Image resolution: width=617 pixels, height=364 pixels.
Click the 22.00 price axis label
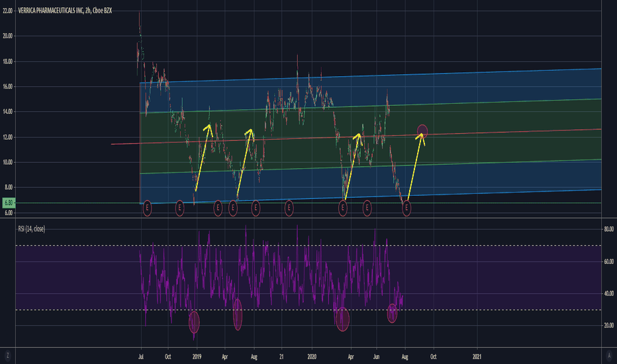click(x=7, y=11)
